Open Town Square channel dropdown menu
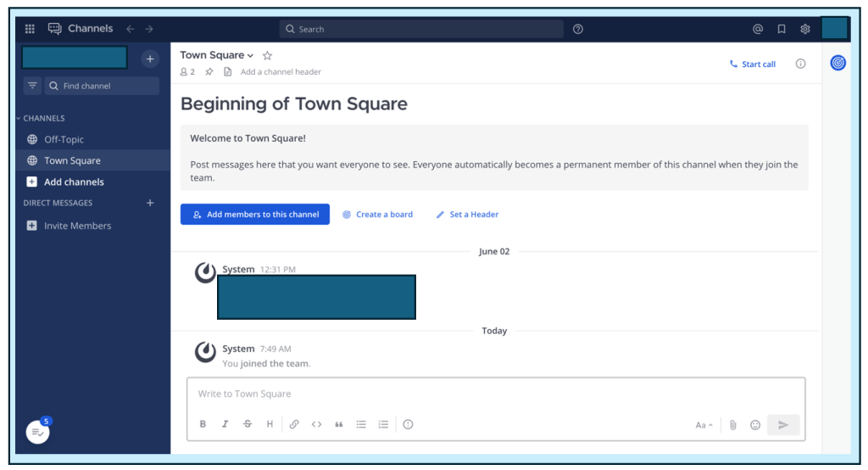Viewport: 868px width, 470px height. pos(216,55)
